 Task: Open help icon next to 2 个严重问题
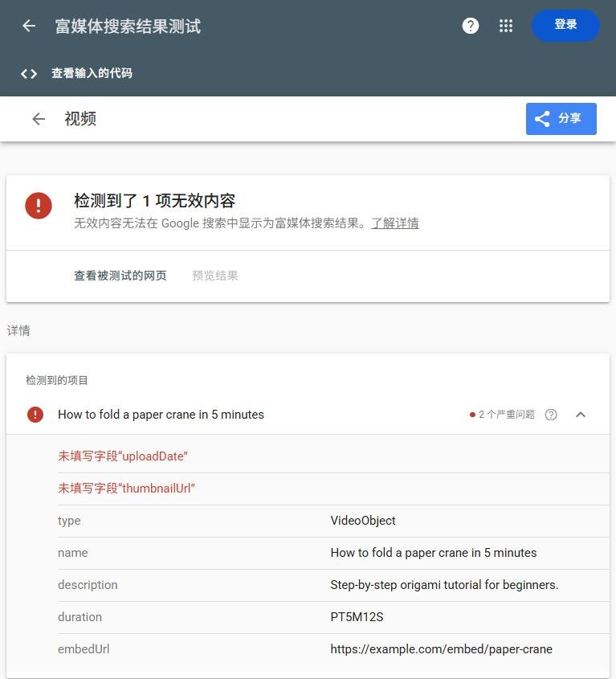[x=551, y=415]
